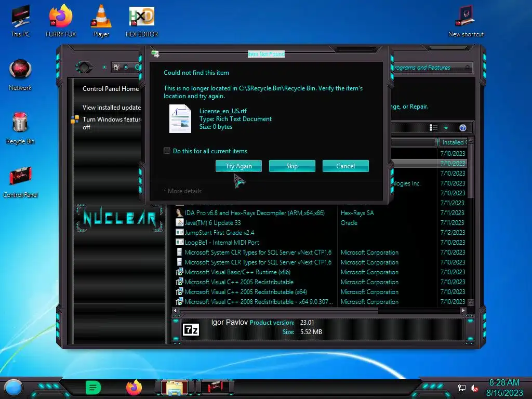Click the clock showing 8:28 AM
Viewport: 532px width, 399px height.
coord(504,382)
